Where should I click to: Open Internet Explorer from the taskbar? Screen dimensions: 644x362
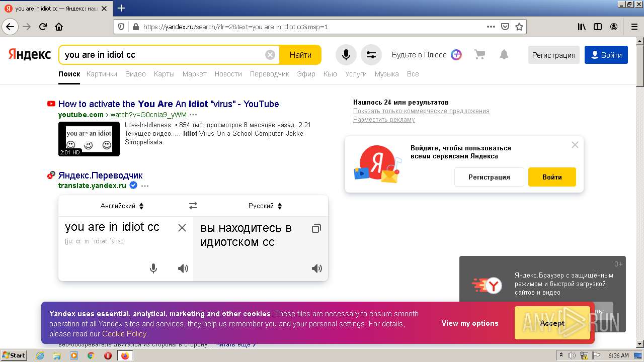pos(40,355)
